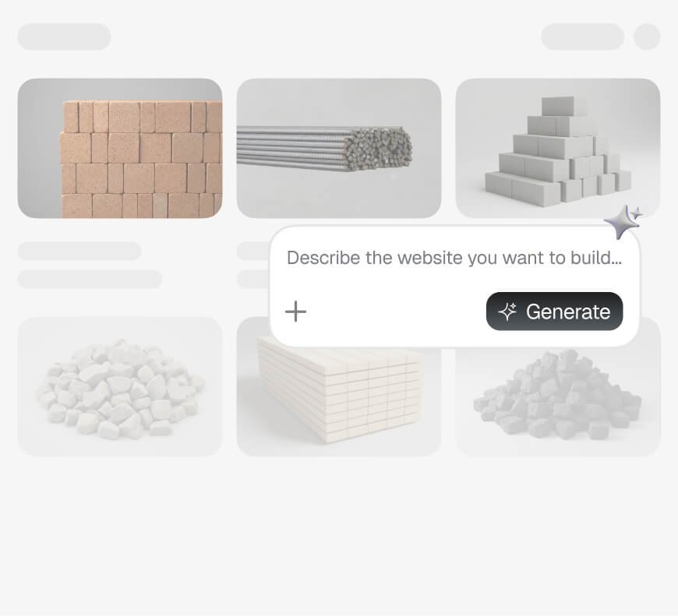The width and height of the screenshot is (678, 616).
Task: Select the stacked white boards thumbnail
Action: [x=339, y=402]
